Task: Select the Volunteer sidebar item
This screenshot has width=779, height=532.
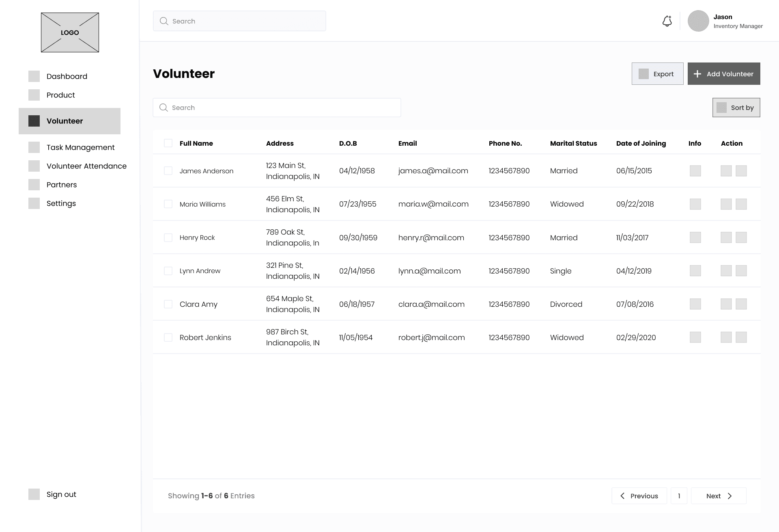Action: point(69,121)
